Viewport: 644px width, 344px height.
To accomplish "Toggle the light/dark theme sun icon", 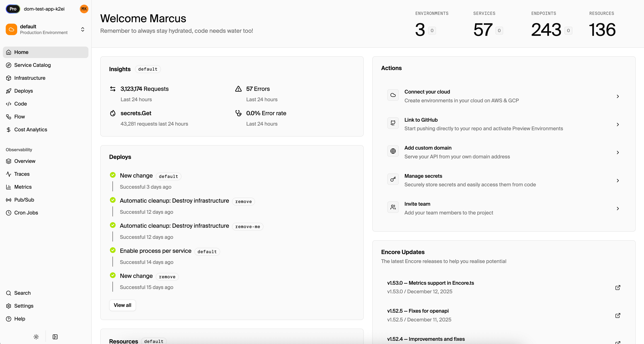I will coord(36,336).
